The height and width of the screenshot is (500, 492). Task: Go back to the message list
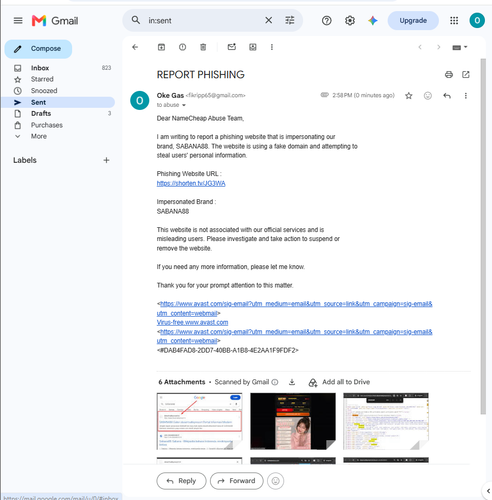point(135,47)
